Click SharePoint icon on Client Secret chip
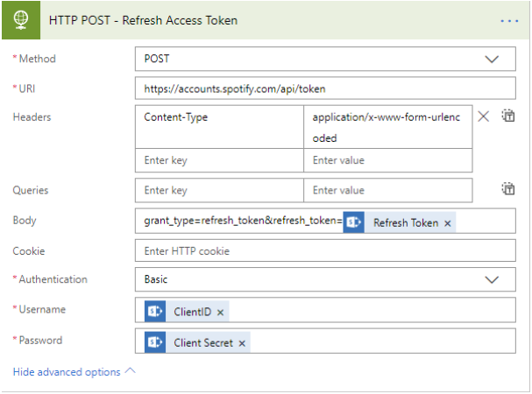 click(x=155, y=342)
